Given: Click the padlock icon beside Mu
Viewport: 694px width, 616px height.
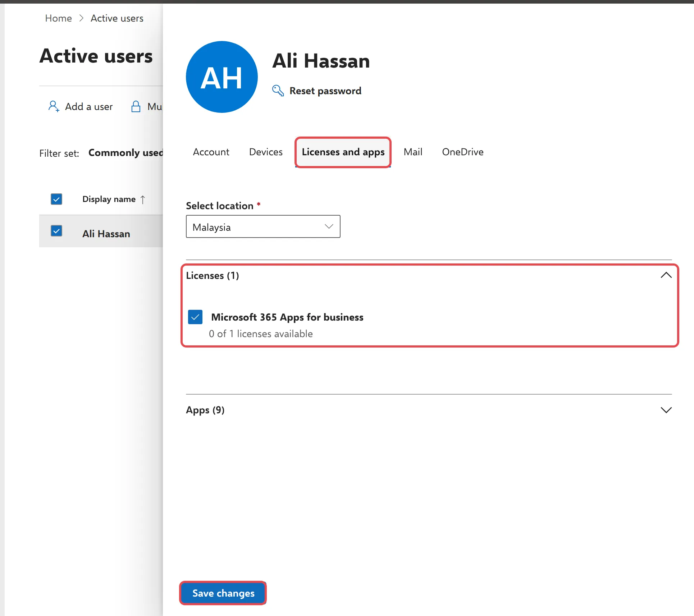Looking at the screenshot, I should pos(136,106).
